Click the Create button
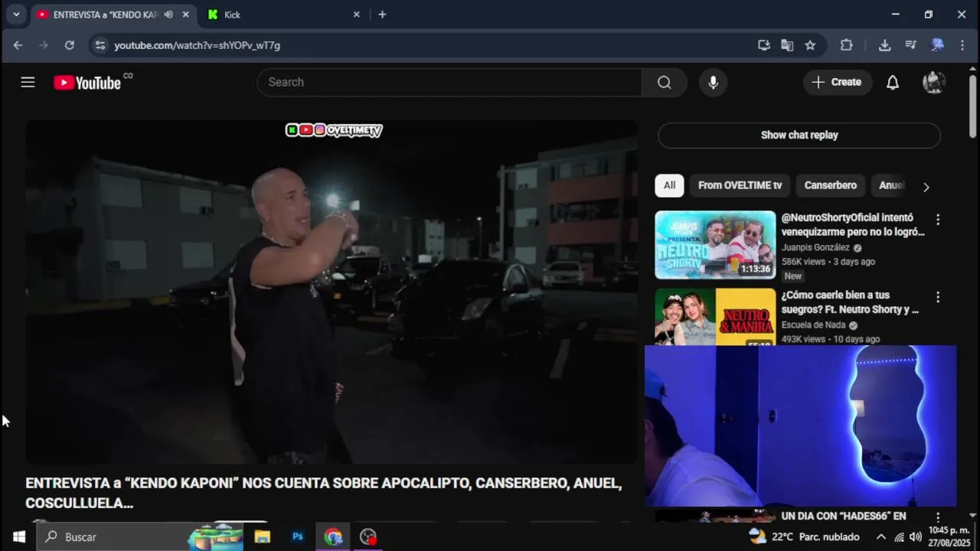Screen dimensions: 980x551 [x=838, y=82]
